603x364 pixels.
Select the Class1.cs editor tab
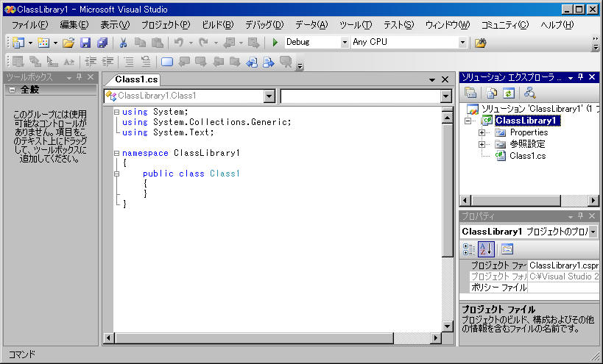click(x=137, y=79)
